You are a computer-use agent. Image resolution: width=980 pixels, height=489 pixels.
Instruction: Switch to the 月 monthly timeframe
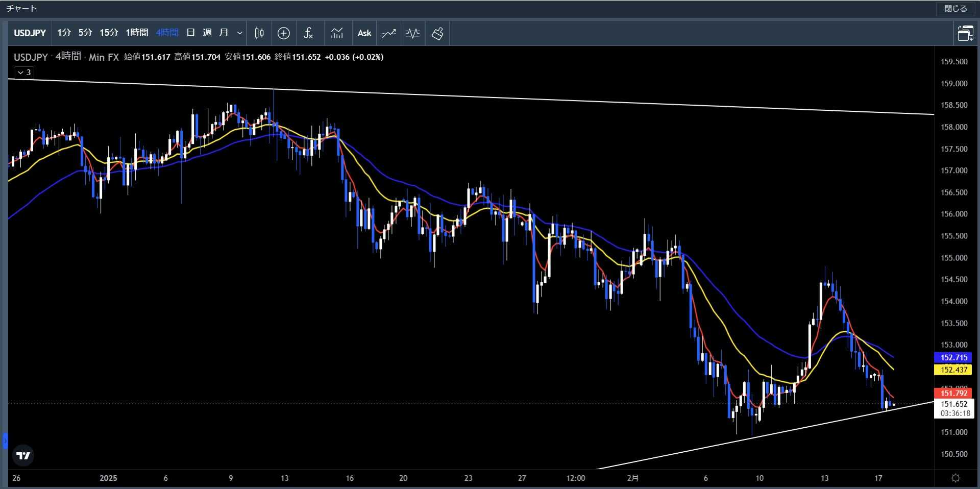click(x=224, y=33)
